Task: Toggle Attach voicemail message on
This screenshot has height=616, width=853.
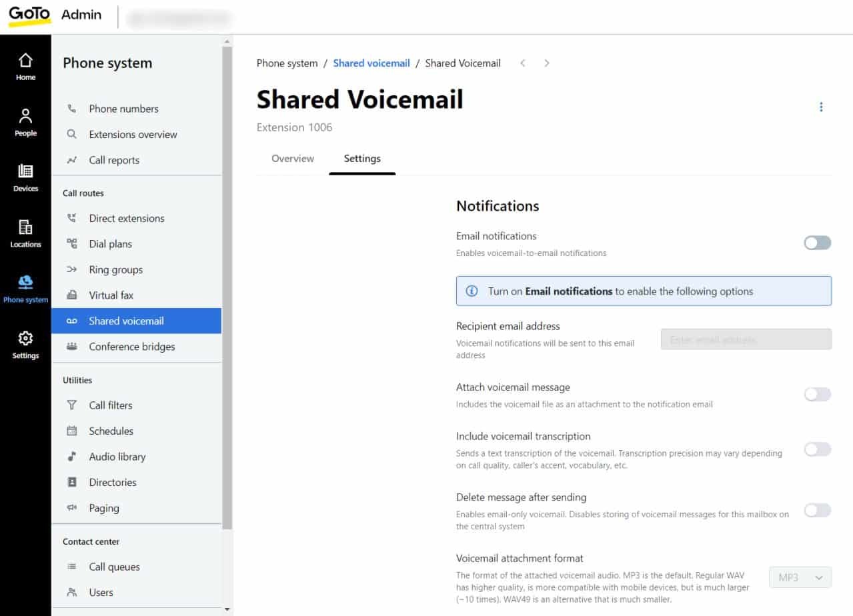Action: [x=817, y=394]
